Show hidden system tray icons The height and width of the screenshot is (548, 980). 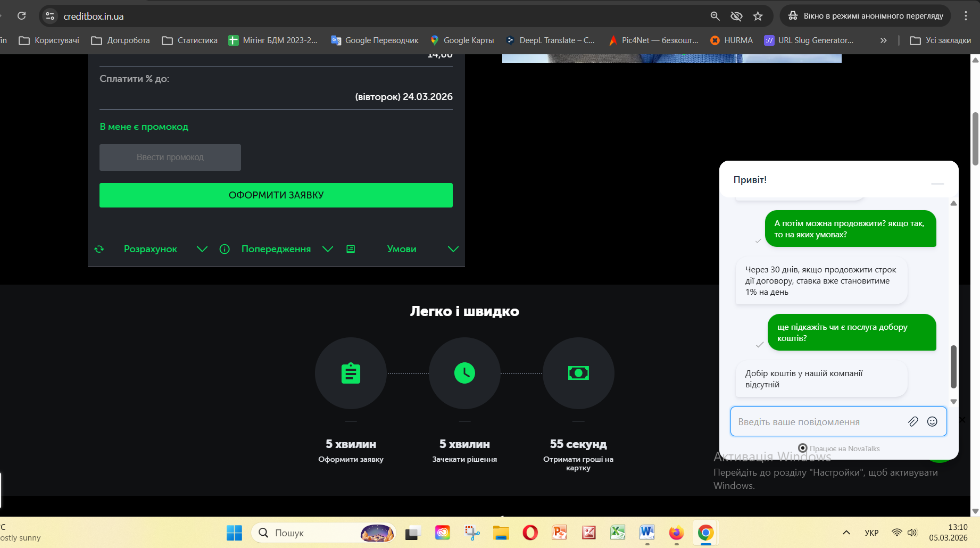coord(846,533)
